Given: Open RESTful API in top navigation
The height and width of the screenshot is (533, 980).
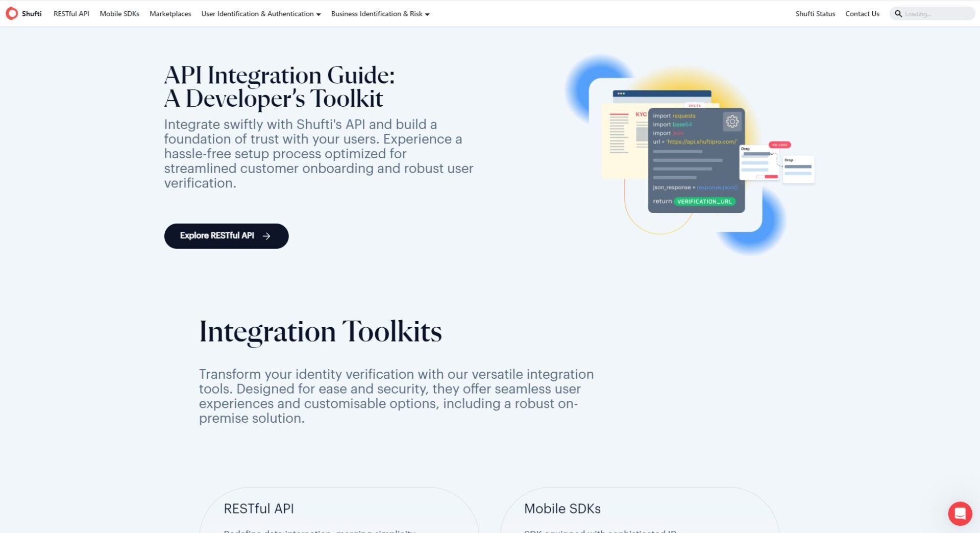Looking at the screenshot, I should (x=71, y=14).
